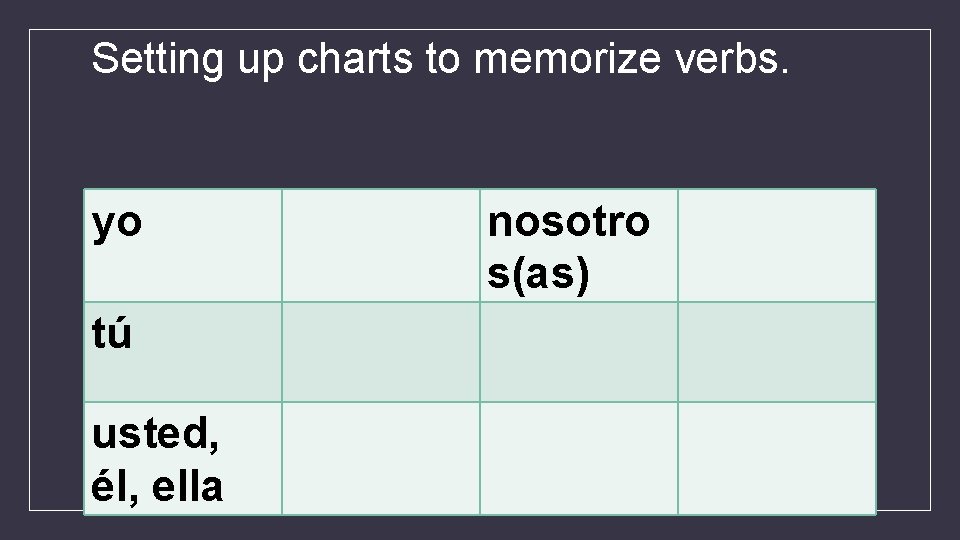Click the empty cell directly below "nosotros(as)"
Image resolution: width=960 pixels, height=540 pixels.
pyautogui.click(x=578, y=351)
